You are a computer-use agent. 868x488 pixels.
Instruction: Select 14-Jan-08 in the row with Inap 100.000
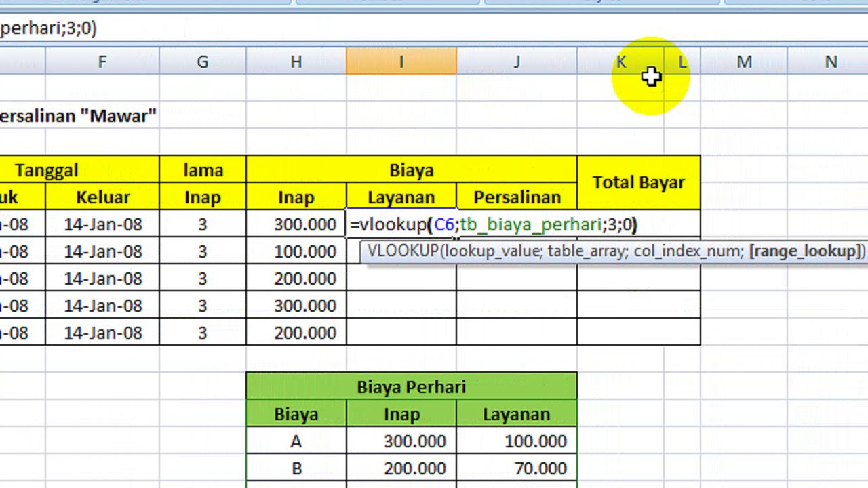[102, 251]
